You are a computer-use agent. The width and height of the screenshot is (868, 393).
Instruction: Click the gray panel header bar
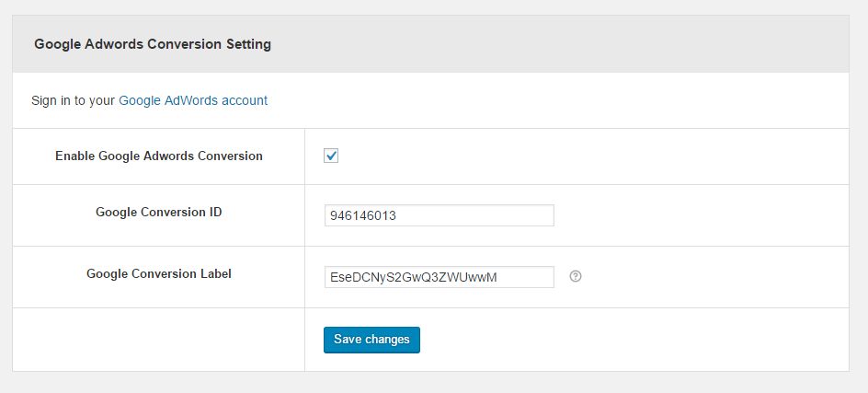552,43
